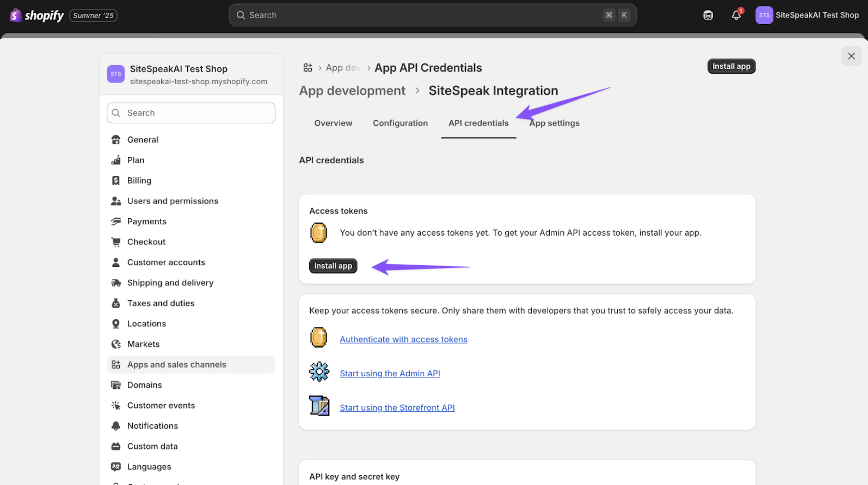Screen dimensions: 868x485
Task: Open Customer events settings
Action: click(161, 405)
